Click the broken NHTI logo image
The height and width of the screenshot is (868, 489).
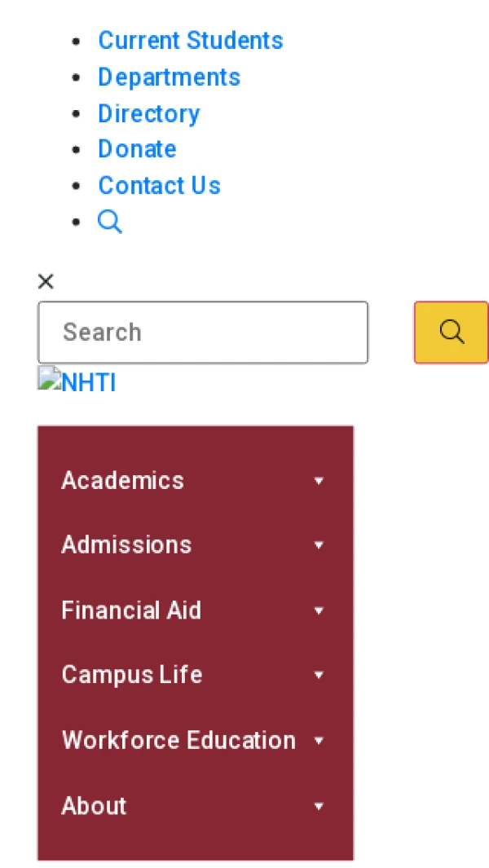(x=77, y=382)
